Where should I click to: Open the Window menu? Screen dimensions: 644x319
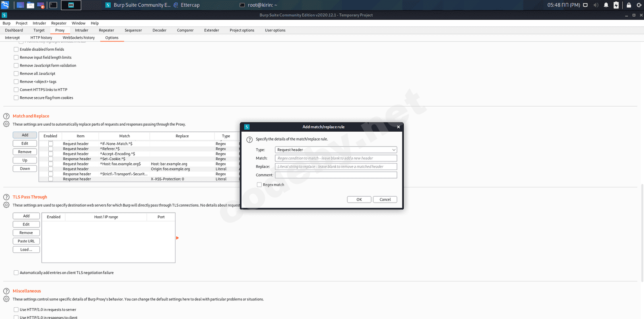[x=78, y=23]
